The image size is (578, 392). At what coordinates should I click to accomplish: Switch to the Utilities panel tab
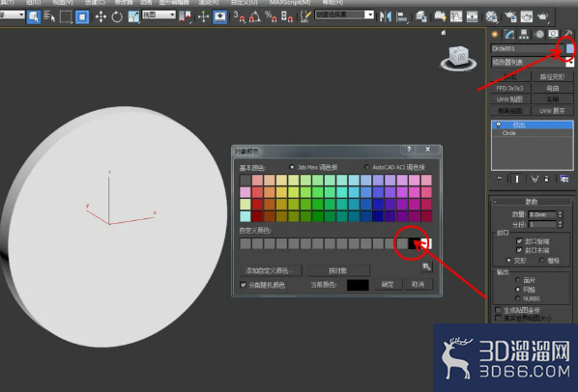click(x=568, y=34)
